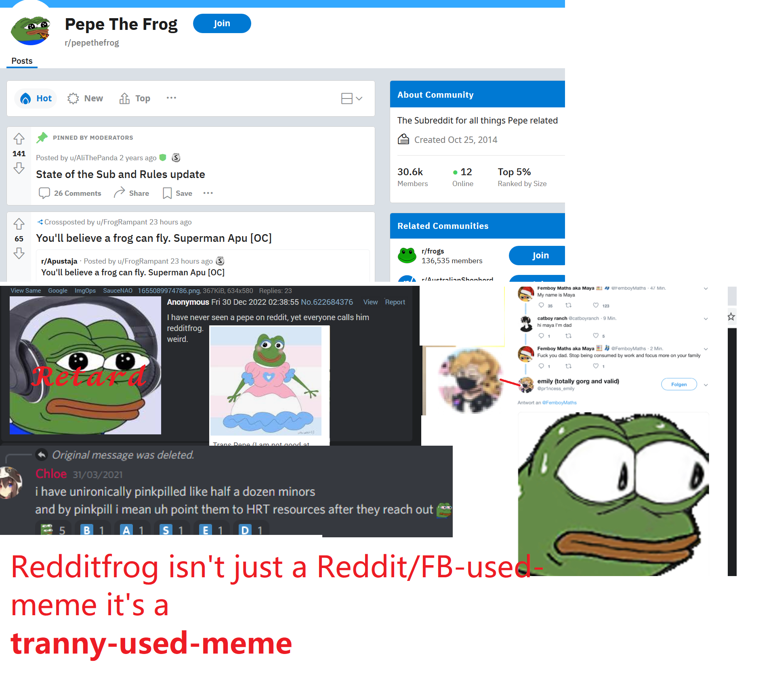773x700 pixels.
Task: Expand chevron menu on catboy ranch tweet
Action: [706, 319]
